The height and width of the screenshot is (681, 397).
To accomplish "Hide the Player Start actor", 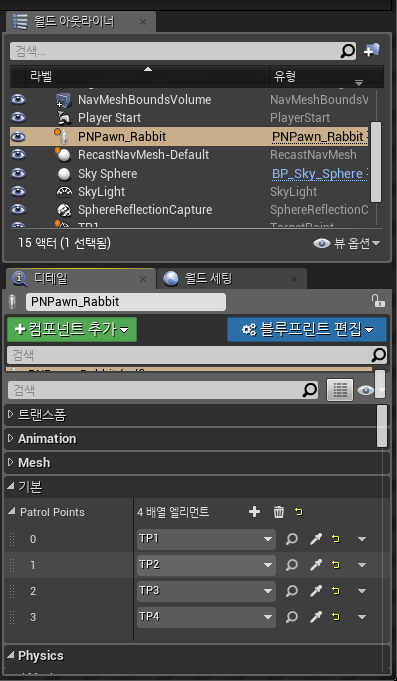I will [x=18, y=118].
